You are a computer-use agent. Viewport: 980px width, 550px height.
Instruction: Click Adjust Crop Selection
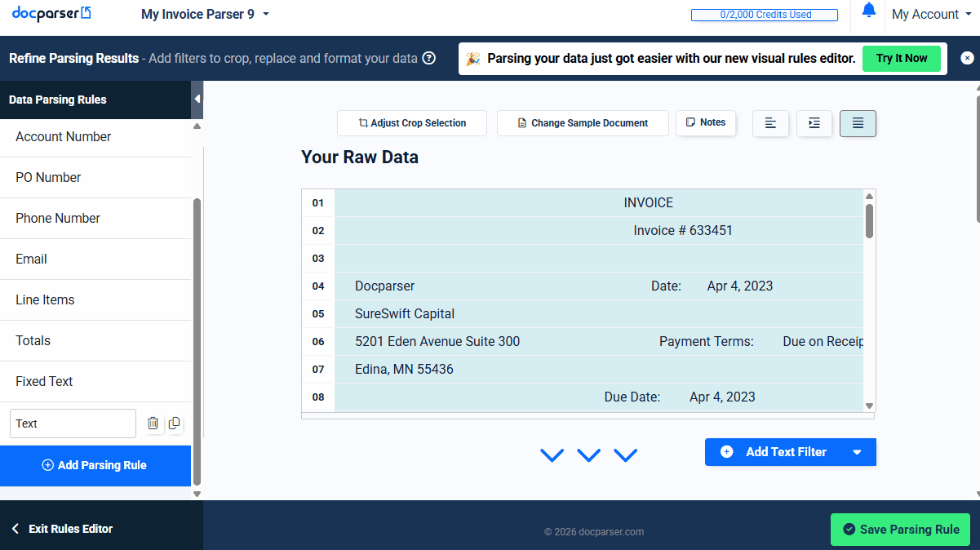click(x=412, y=123)
